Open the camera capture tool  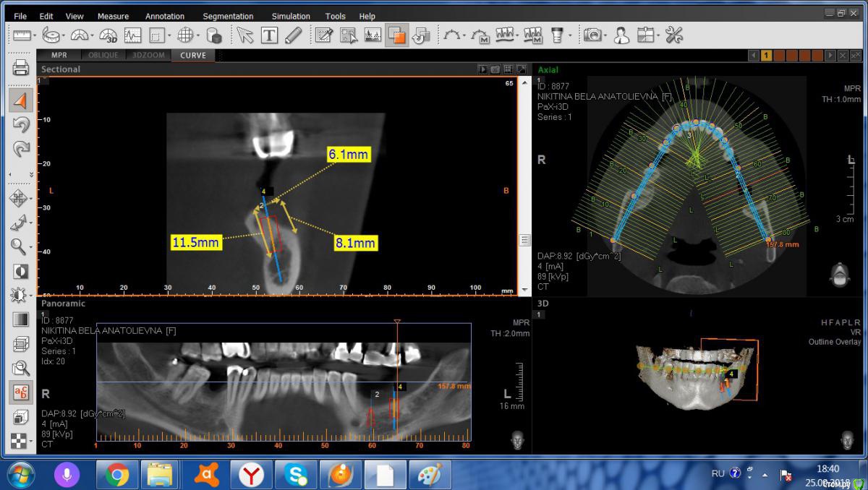(x=592, y=35)
